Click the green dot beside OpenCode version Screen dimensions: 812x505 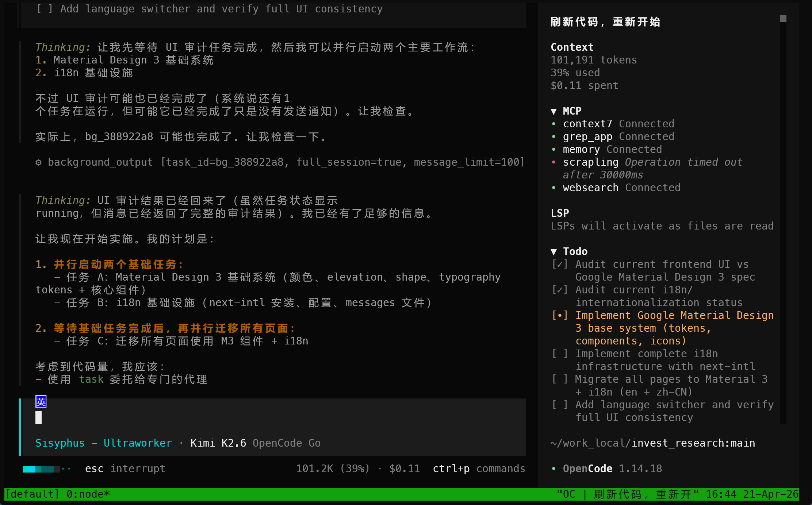click(x=554, y=469)
